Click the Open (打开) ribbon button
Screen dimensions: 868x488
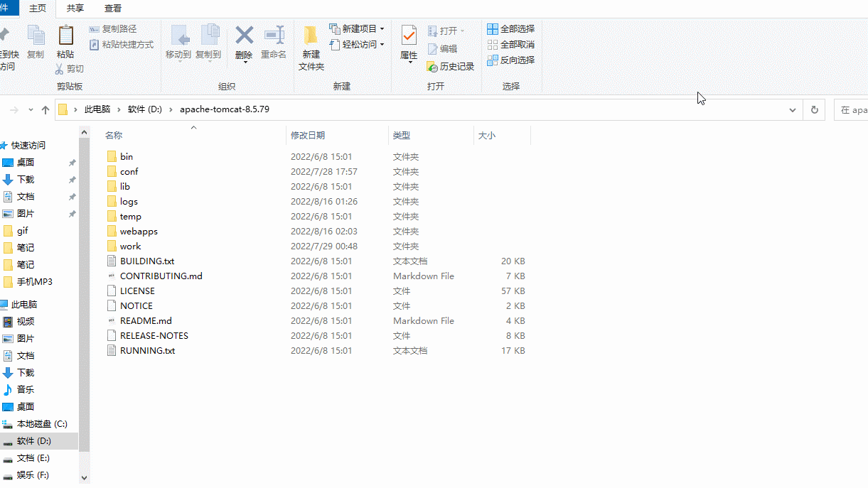point(446,31)
